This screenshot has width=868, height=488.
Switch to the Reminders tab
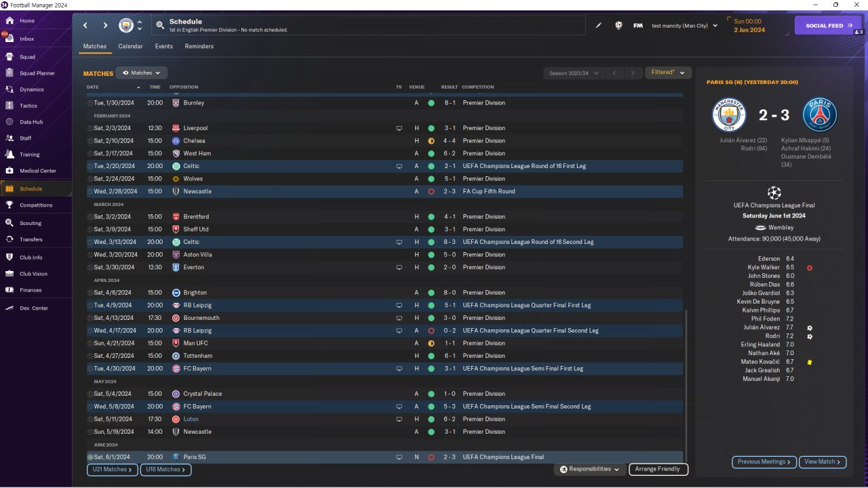[x=199, y=46]
